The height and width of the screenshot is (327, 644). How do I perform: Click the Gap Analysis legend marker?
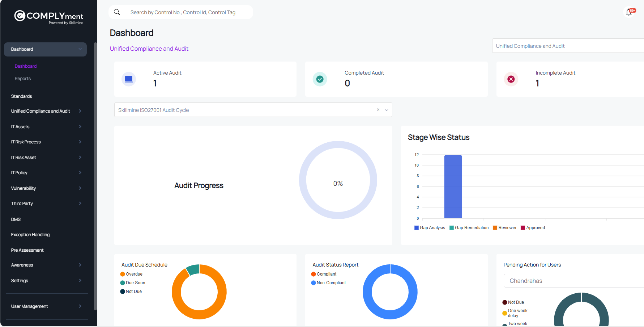click(416, 227)
